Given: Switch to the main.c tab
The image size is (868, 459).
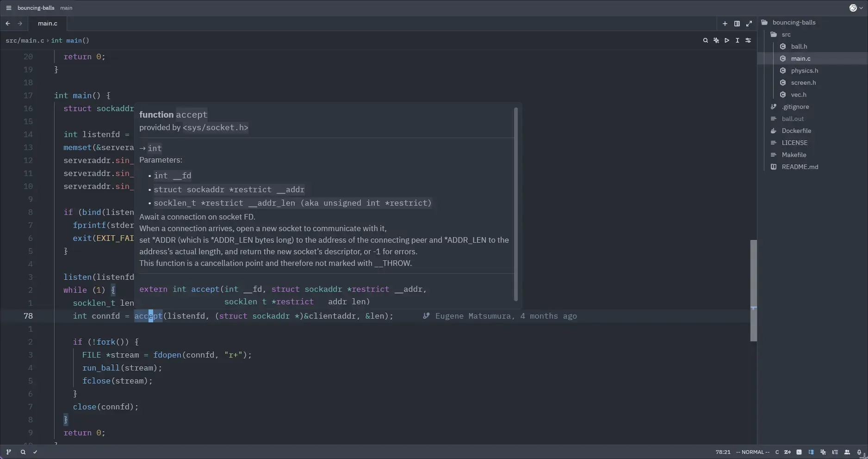Looking at the screenshot, I should pyautogui.click(x=48, y=23).
